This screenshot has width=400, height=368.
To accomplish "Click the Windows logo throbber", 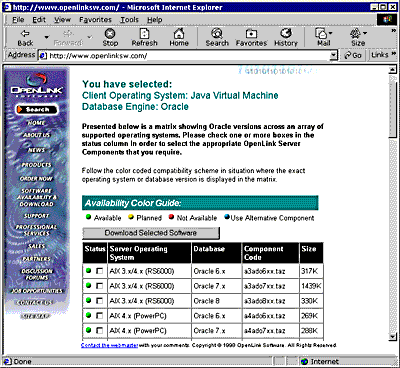I will (387, 20).
